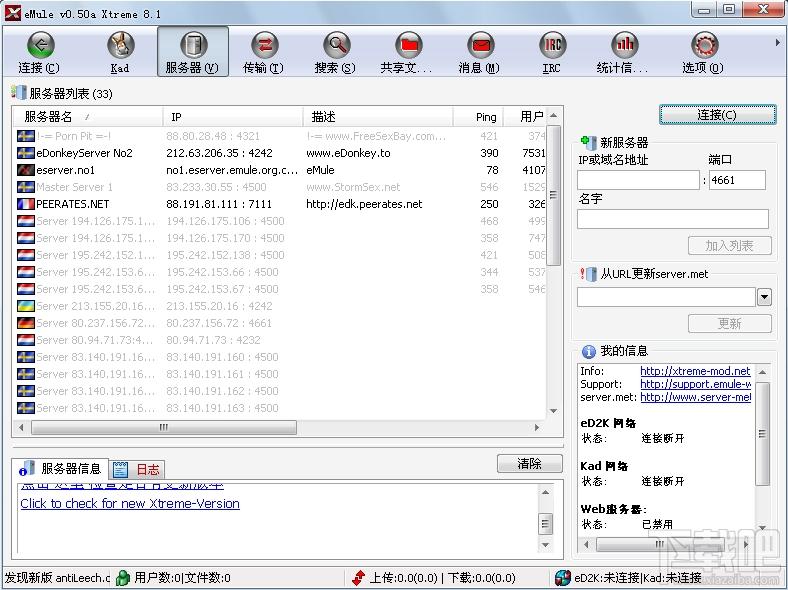Click eD2K:未连接|Kad:未连接 status text
788x590 pixels.
tap(638, 578)
